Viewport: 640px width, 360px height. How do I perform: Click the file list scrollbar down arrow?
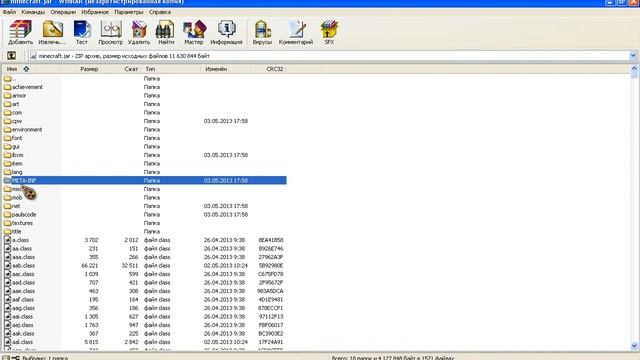(634, 347)
